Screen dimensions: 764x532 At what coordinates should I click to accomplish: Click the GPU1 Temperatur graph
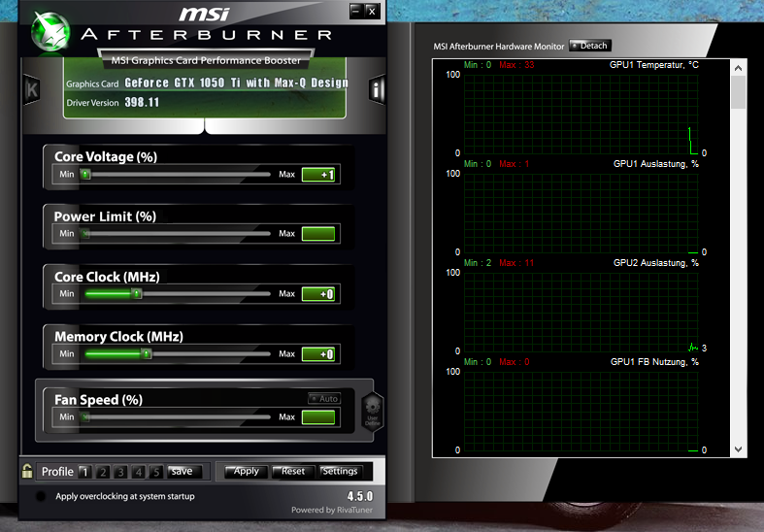pos(581,115)
